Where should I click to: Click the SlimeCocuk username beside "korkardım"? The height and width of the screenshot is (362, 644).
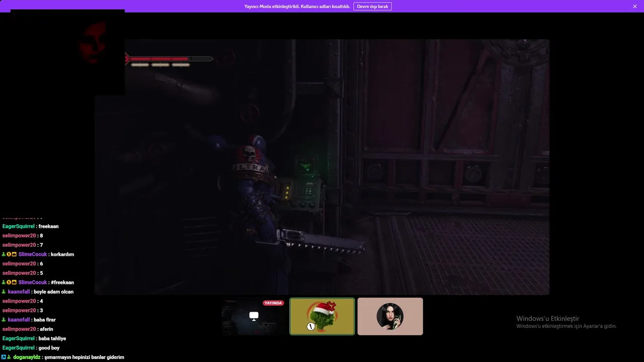(x=33, y=254)
